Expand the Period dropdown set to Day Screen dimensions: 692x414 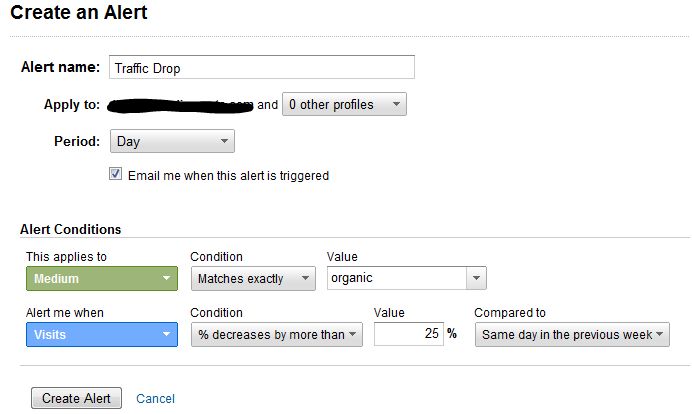[172, 141]
